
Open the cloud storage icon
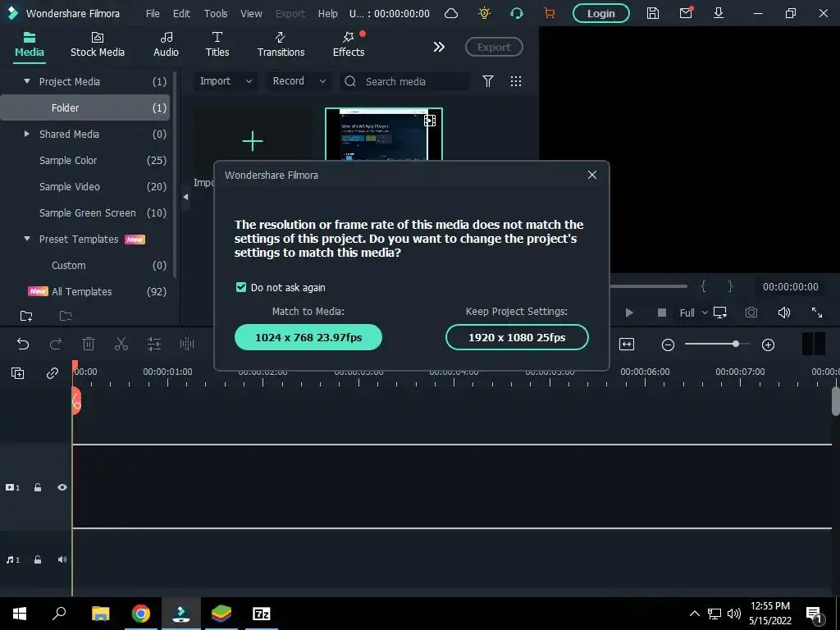coord(451,13)
